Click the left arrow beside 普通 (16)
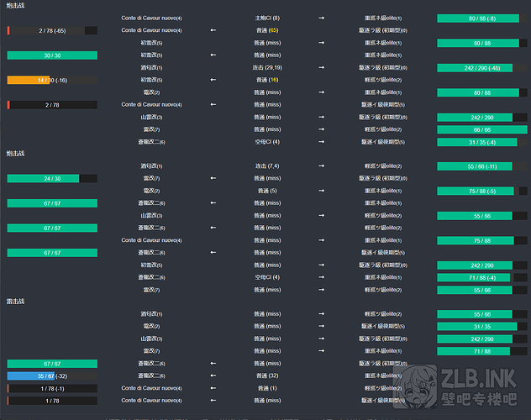This screenshot has width=531, height=420. [213, 80]
